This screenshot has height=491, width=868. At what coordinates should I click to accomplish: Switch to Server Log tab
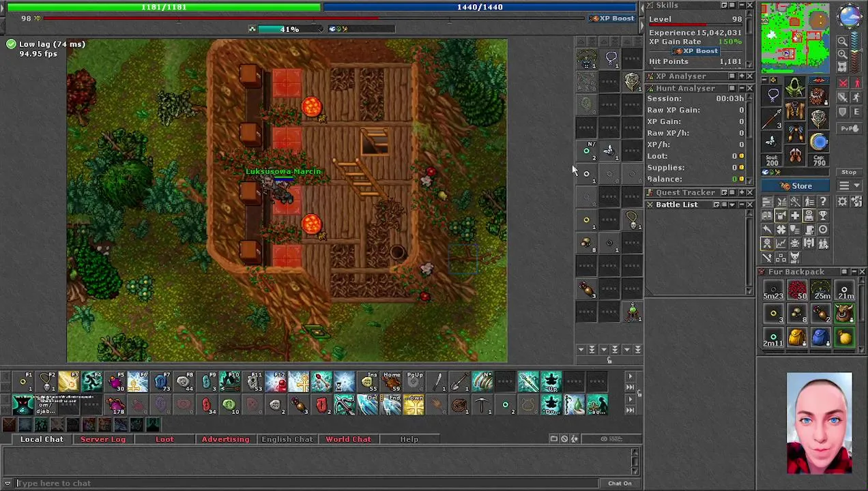coord(103,439)
